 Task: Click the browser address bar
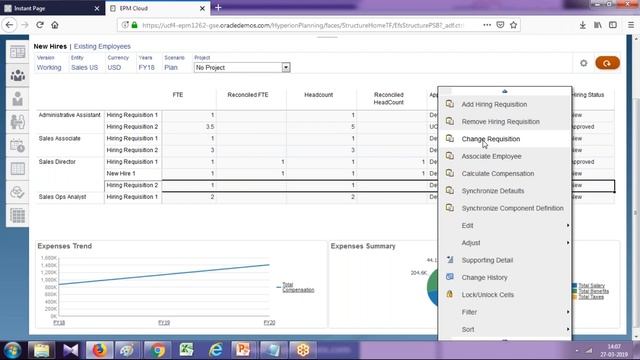[302, 25]
